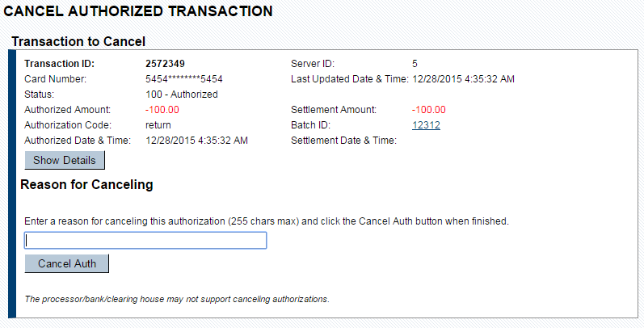The width and height of the screenshot is (644, 328).
Task: Click the Reason for Canceling heading
Action: pyautogui.click(x=86, y=185)
